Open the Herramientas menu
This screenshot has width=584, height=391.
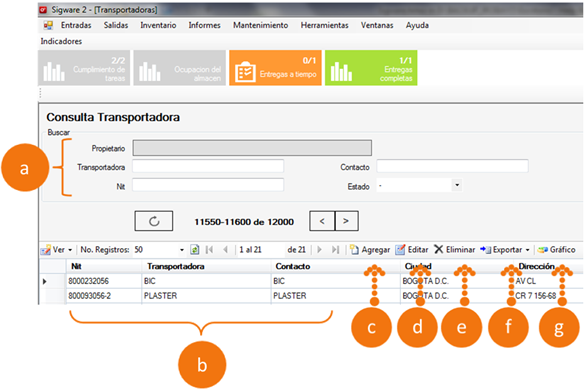point(324,25)
